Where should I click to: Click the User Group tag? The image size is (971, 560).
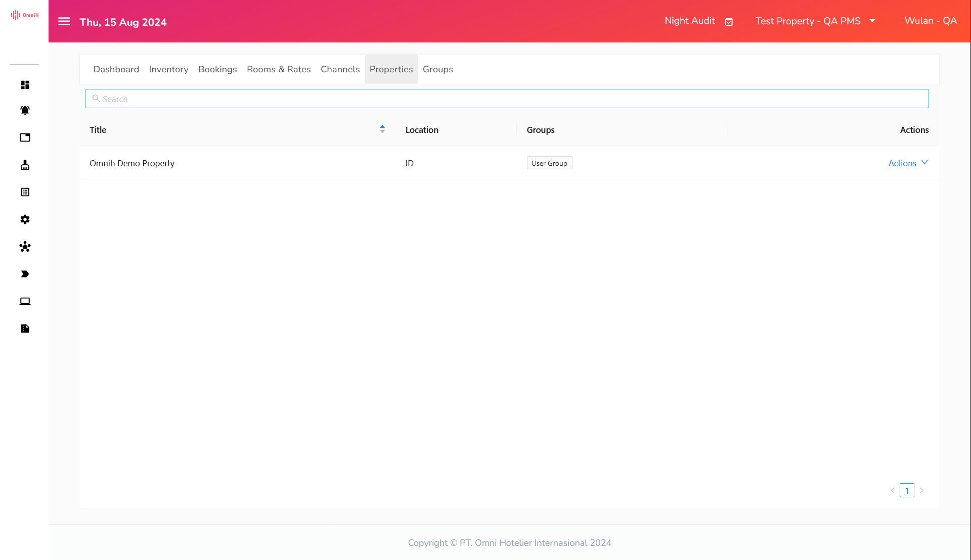pyautogui.click(x=549, y=163)
